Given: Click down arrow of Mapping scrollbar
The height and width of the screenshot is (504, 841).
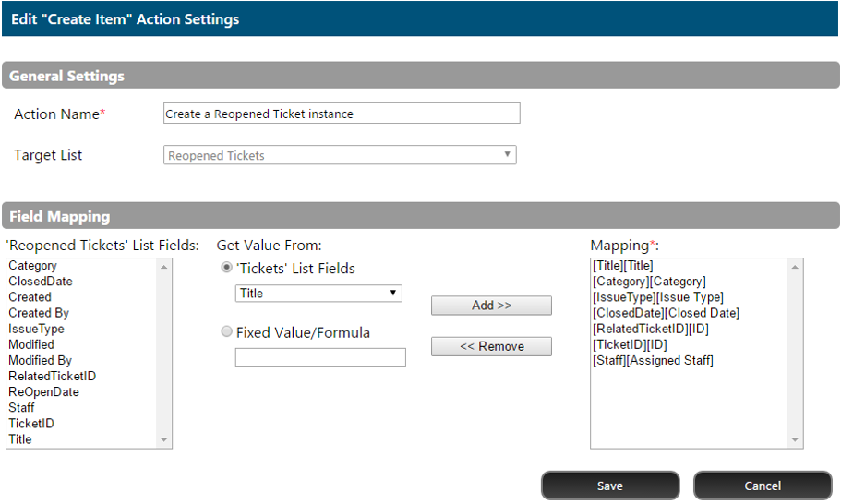Looking at the screenshot, I should click(795, 439).
